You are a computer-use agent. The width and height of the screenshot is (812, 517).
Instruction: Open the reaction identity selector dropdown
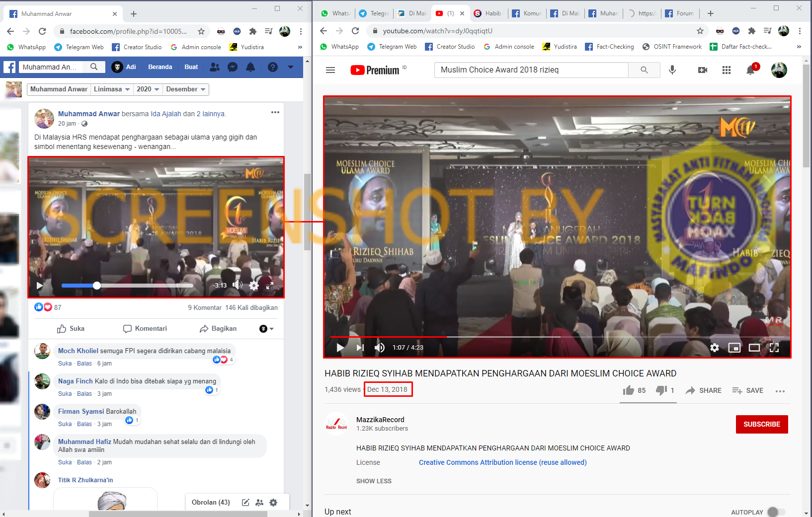267,329
